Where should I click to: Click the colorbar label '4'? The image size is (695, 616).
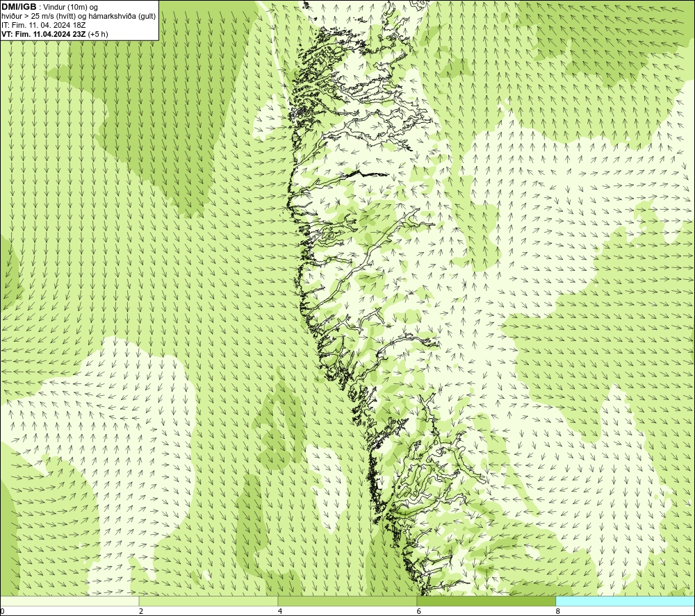(280, 612)
